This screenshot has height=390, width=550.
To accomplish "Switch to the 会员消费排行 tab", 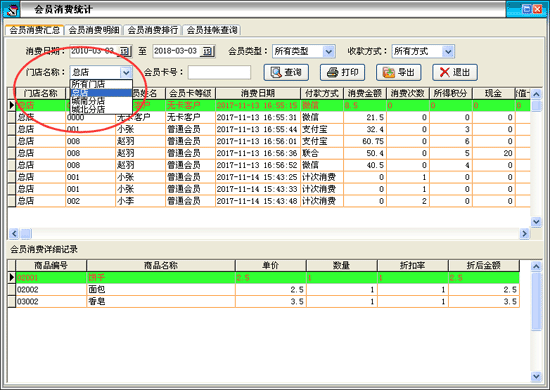I will point(153,30).
